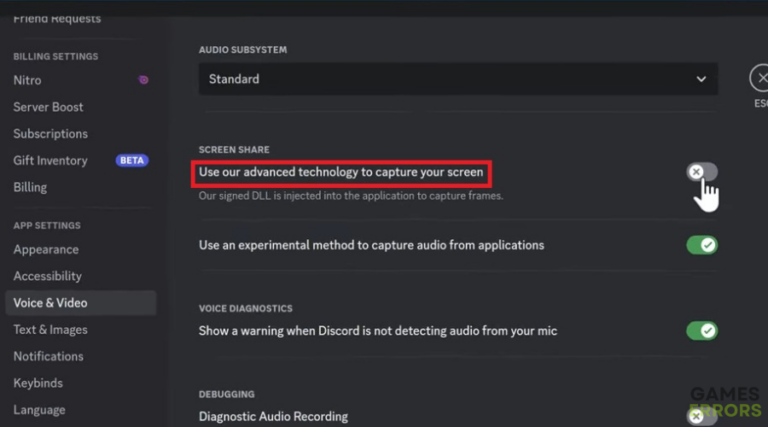Go to Server Boost settings

click(x=48, y=107)
